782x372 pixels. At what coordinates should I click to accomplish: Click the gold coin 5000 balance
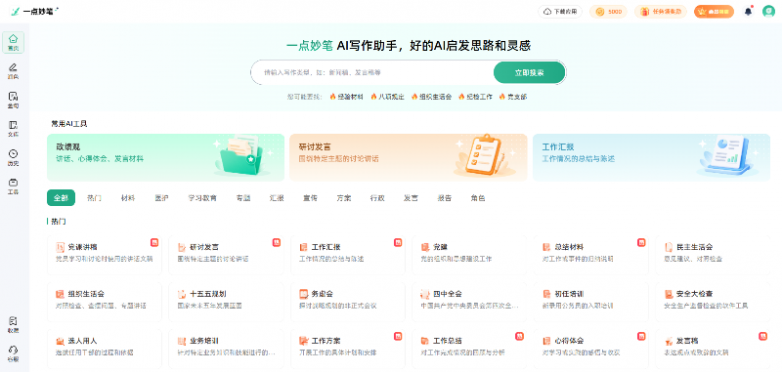coord(608,11)
